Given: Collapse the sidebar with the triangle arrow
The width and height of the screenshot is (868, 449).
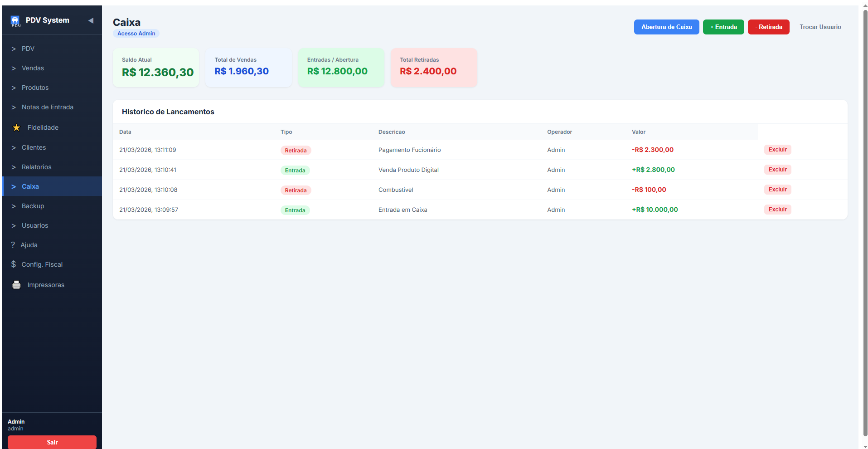Looking at the screenshot, I should pyautogui.click(x=91, y=20).
